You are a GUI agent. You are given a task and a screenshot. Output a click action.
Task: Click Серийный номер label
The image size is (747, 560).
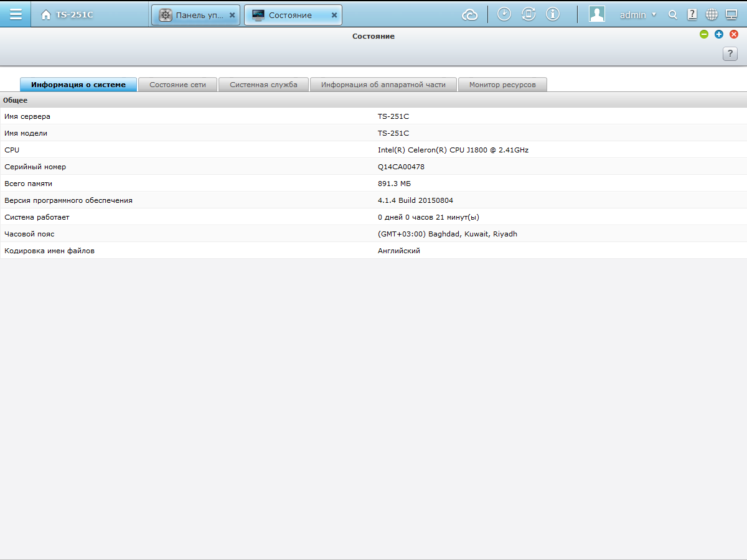[x=35, y=167]
